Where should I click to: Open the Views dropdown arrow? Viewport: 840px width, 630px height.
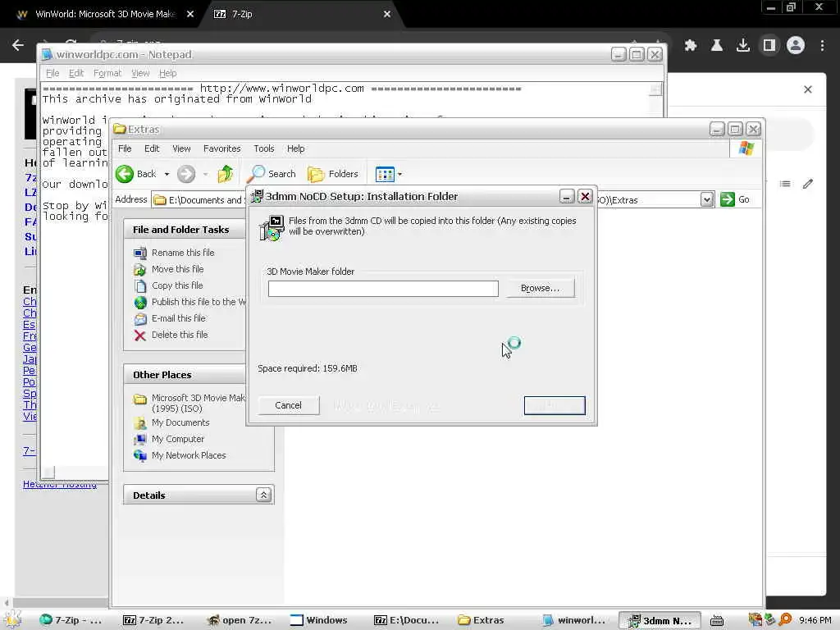(x=399, y=174)
